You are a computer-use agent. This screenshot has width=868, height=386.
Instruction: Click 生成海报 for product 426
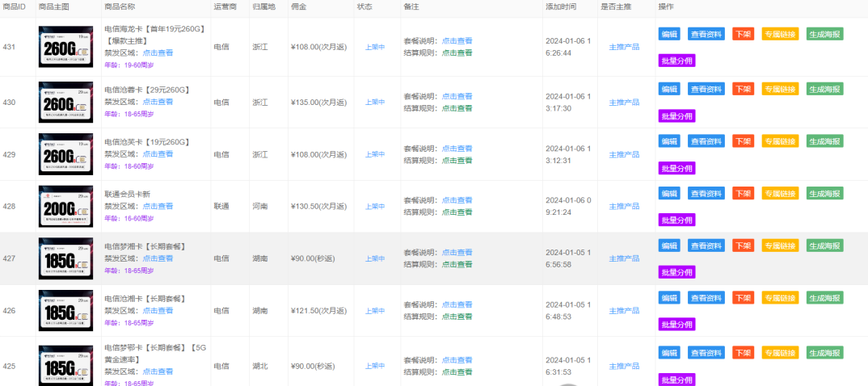click(x=825, y=297)
